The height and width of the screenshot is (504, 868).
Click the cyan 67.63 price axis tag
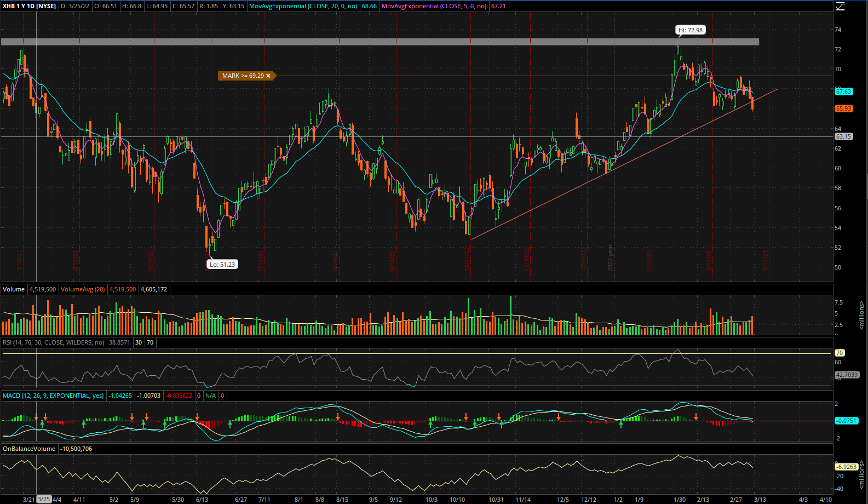tap(843, 91)
